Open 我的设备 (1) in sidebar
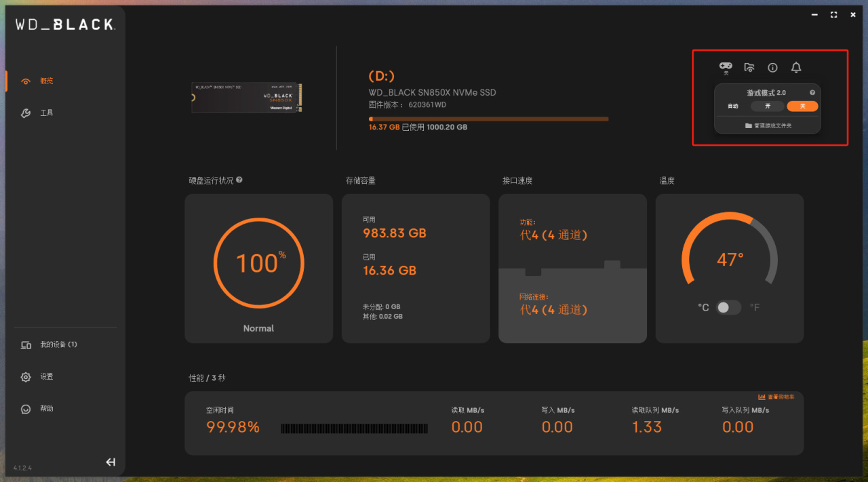 (58, 344)
